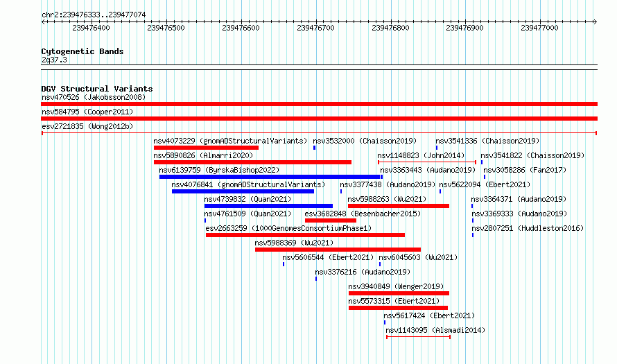Open esv3682848 (Besenbacher2015) label
This screenshot has width=617, height=364.
(363, 214)
